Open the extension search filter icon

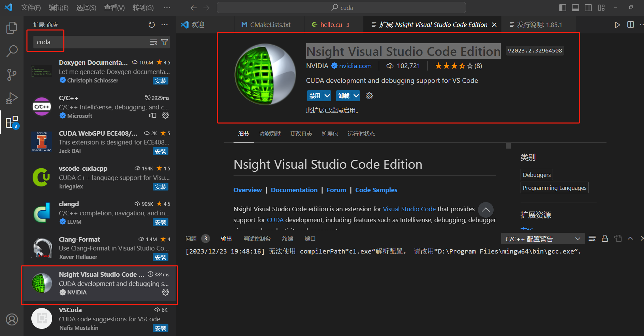pos(164,42)
